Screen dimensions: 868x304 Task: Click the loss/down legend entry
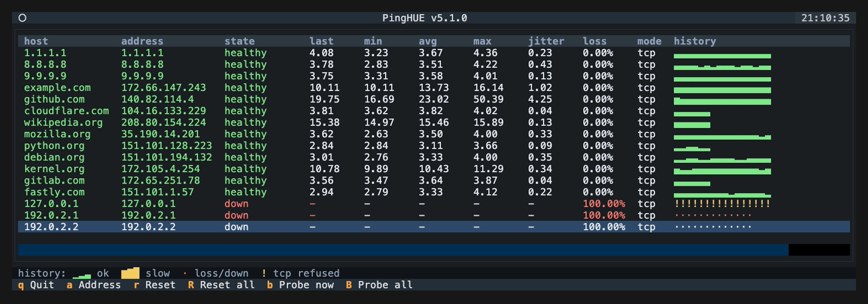point(215,274)
